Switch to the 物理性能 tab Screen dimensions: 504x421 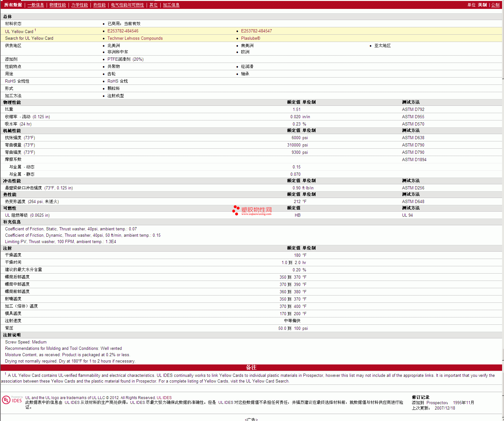coord(57,5)
